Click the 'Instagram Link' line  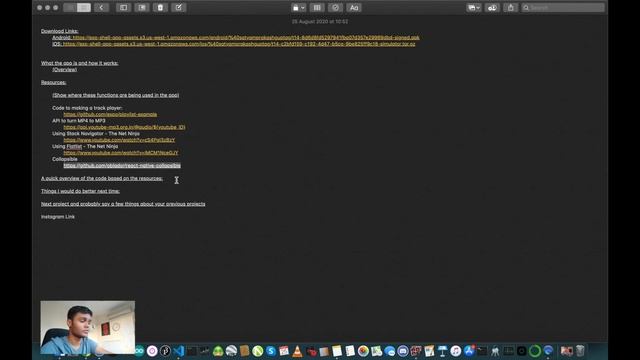coord(58,217)
